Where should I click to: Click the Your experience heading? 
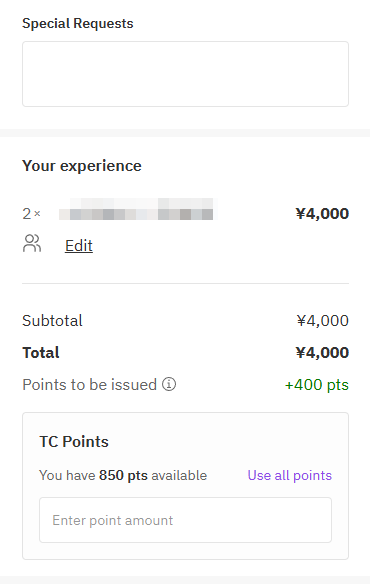point(82,166)
